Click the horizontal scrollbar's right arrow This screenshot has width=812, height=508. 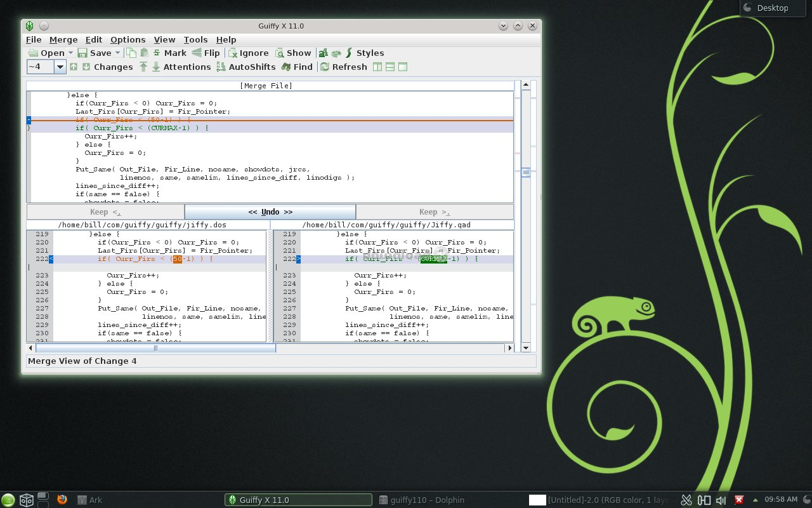point(509,348)
